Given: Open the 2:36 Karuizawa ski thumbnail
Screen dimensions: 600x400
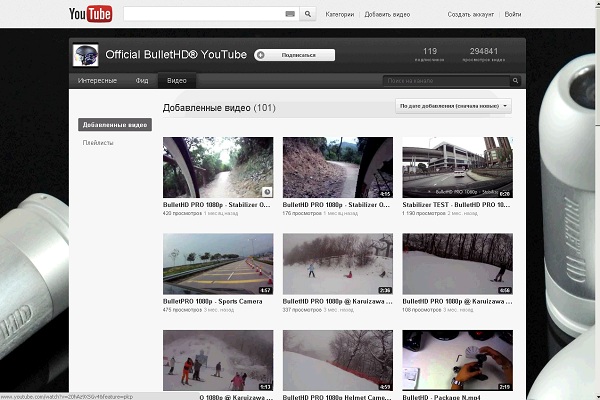Looking at the screenshot, I should pyautogui.click(x=338, y=264).
